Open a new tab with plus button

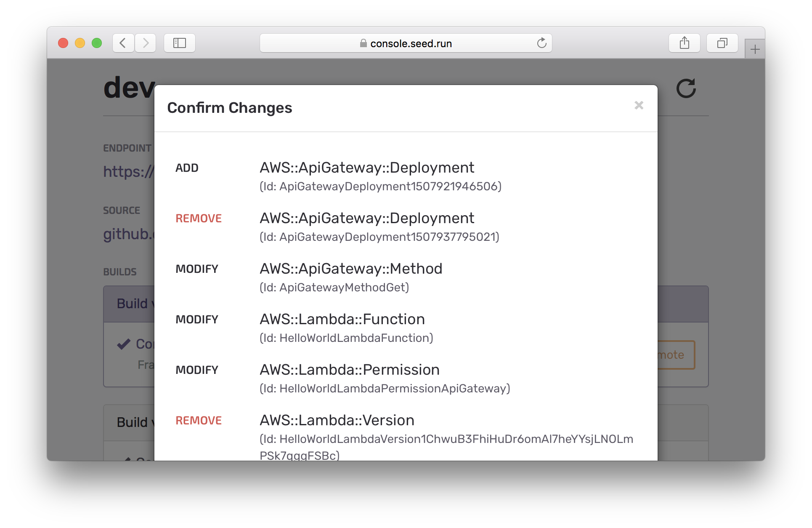(x=755, y=50)
